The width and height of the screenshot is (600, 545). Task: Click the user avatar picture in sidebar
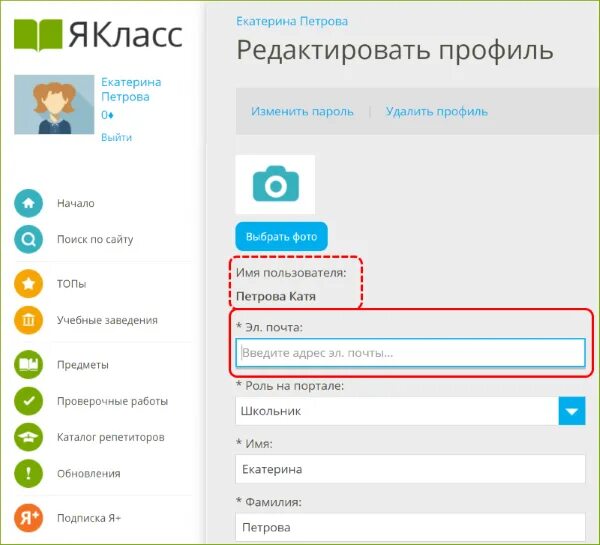click(x=54, y=104)
